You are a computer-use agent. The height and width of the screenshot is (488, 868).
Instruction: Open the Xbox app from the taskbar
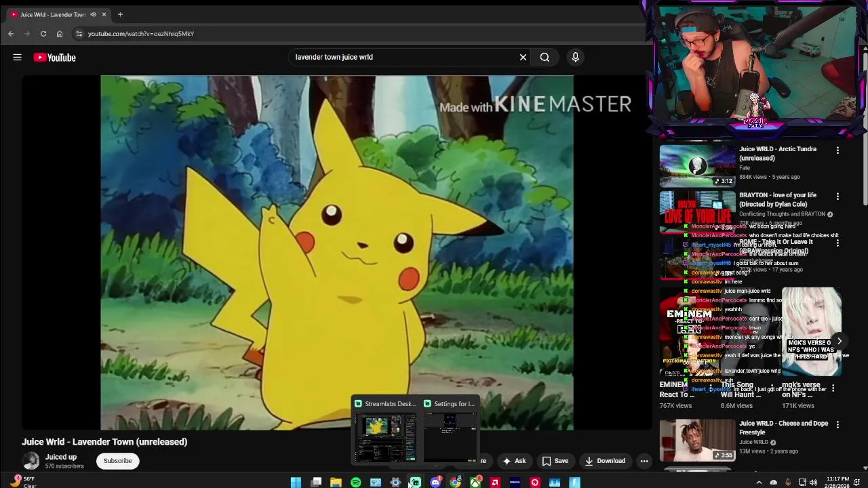point(475,483)
